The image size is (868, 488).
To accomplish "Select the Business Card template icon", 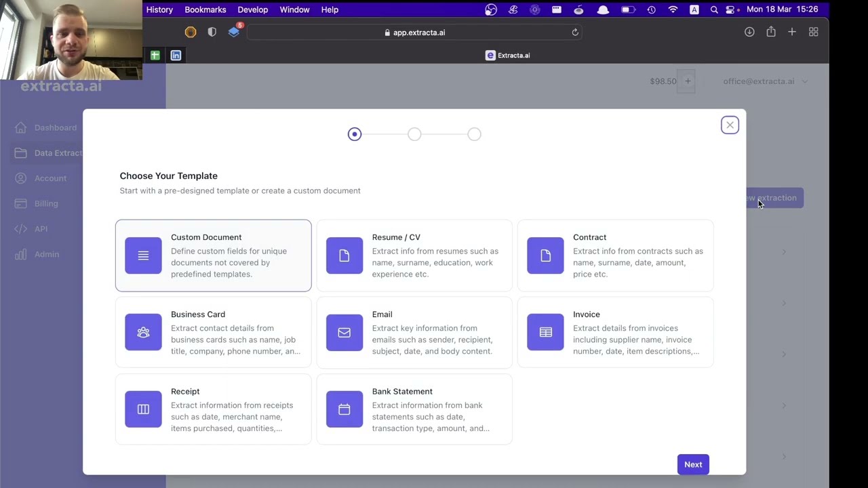I will (143, 332).
